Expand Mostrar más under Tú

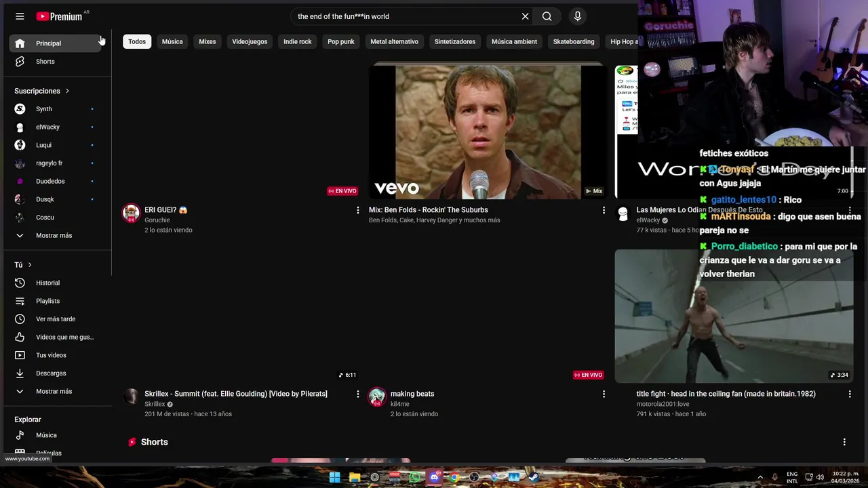[56, 391]
